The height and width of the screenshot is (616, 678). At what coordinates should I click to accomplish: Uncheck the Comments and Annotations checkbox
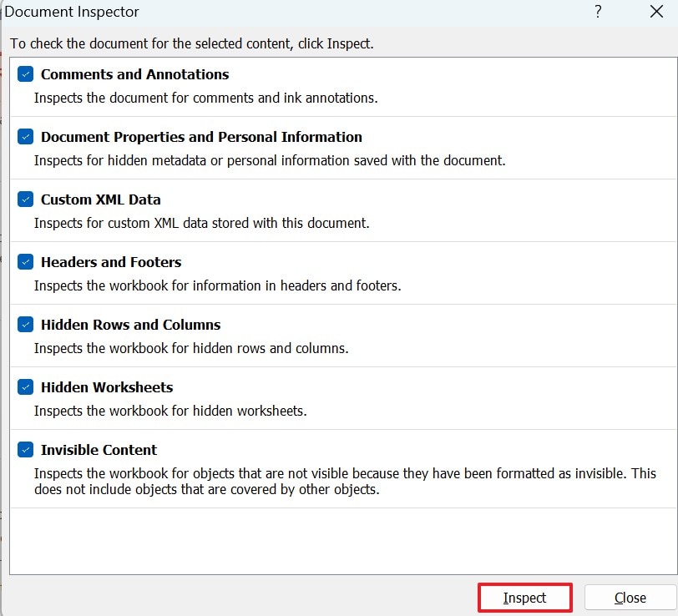pos(25,74)
